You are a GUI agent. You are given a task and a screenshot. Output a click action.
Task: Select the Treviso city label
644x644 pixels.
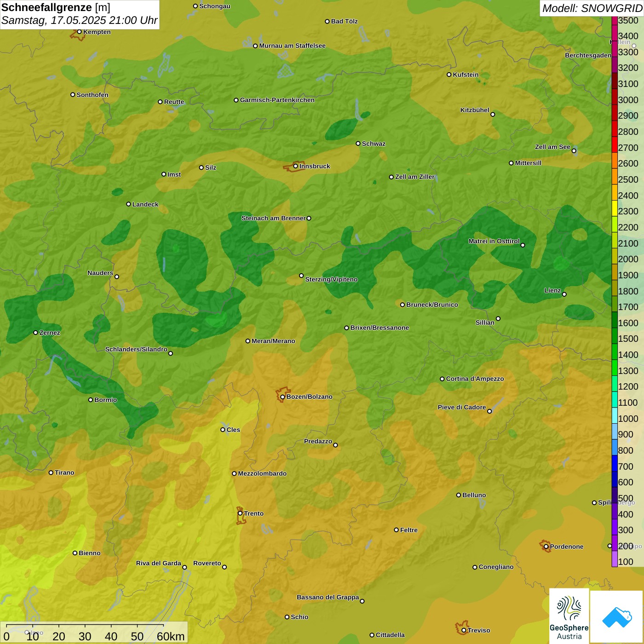(479, 630)
